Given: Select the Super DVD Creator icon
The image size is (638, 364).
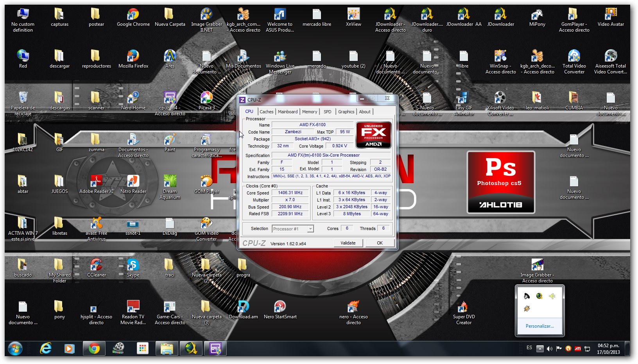Looking at the screenshot, I should [464, 312].
